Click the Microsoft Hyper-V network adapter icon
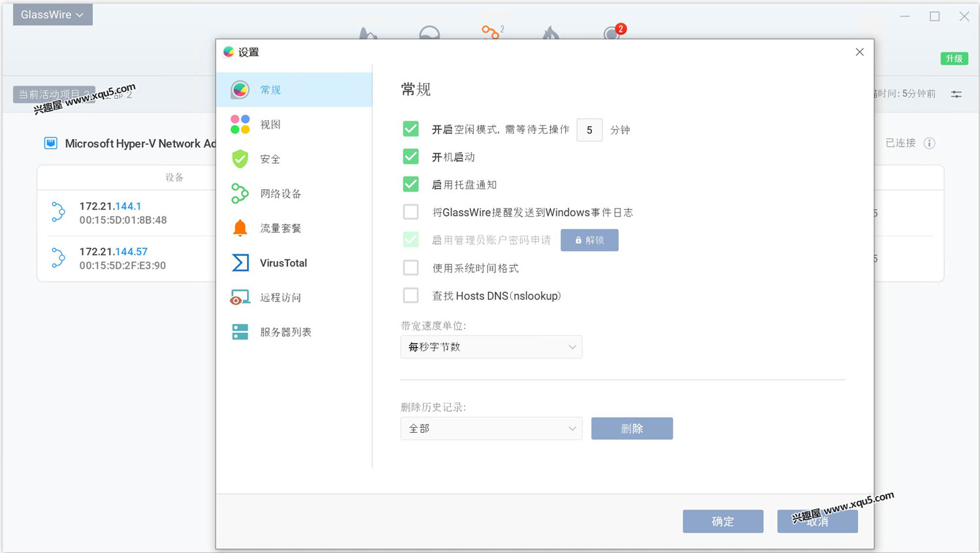The image size is (980, 553). click(50, 143)
